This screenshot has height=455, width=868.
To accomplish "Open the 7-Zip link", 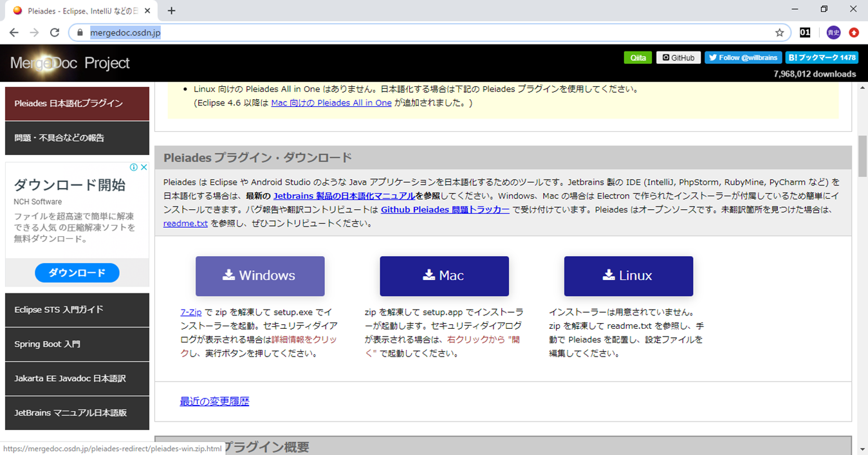I will point(191,312).
